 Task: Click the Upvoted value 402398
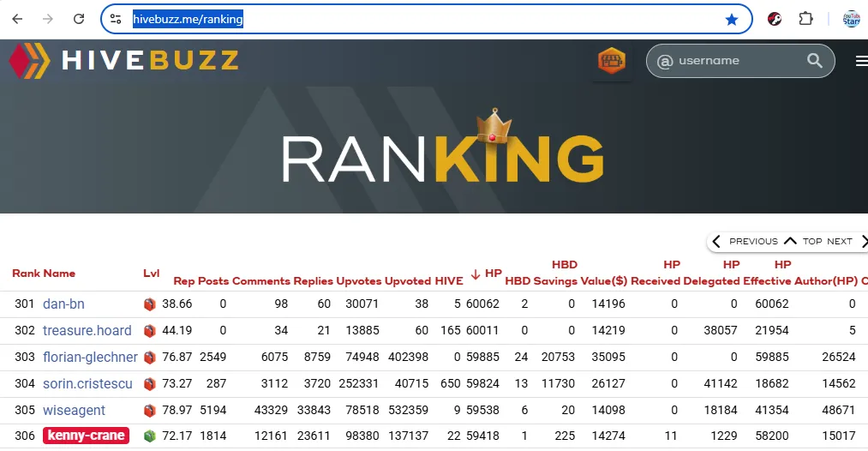(x=408, y=357)
